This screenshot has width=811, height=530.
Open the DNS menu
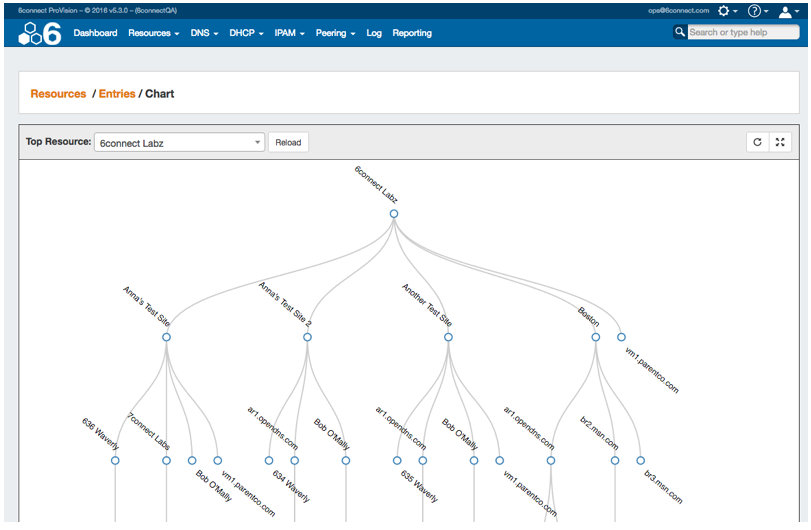coord(204,33)
